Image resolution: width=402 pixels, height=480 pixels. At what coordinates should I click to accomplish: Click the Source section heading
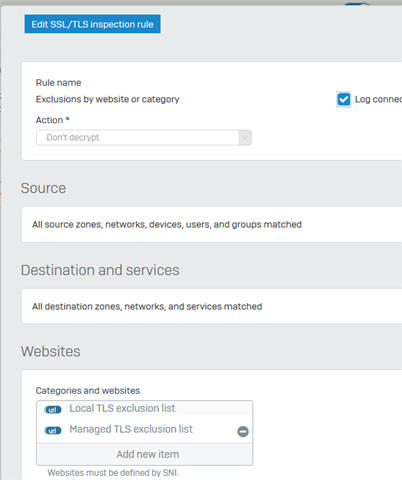pyautogui.click(x=43, y=188)
